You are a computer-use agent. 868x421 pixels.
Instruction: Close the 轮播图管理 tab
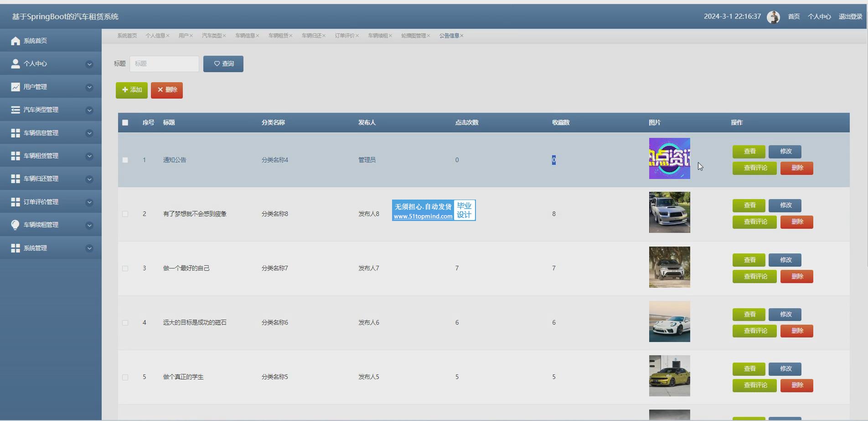429,36
